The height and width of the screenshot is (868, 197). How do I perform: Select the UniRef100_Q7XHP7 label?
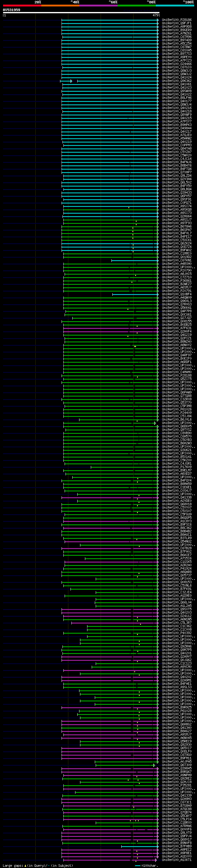click(176, 172)
